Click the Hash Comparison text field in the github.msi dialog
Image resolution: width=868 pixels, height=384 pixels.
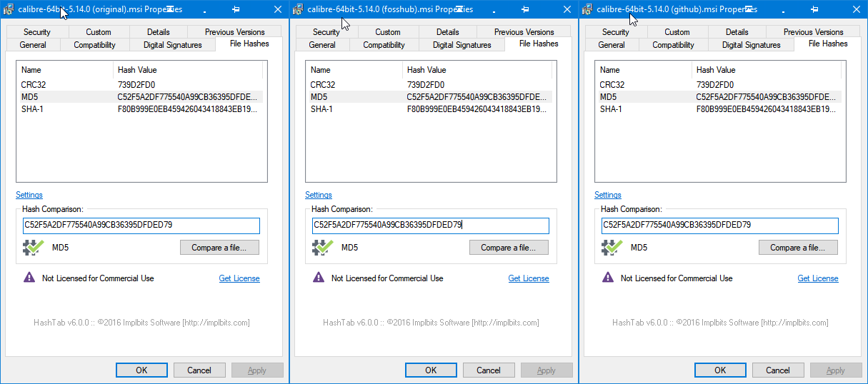point(719,226)
